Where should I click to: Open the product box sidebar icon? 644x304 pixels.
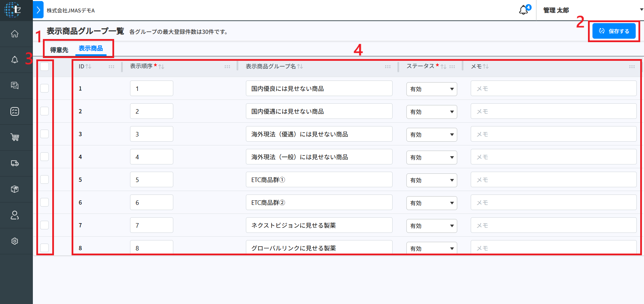click(15, 189)
